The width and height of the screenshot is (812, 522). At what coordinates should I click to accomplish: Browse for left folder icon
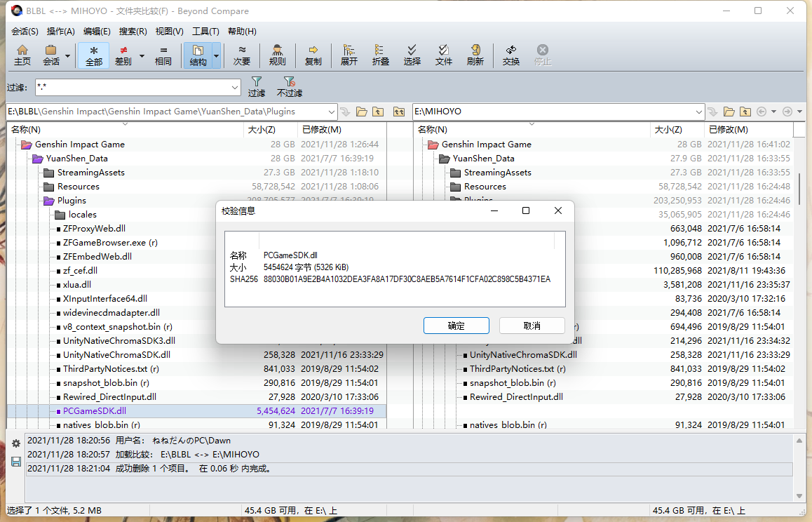pos(361,112)
